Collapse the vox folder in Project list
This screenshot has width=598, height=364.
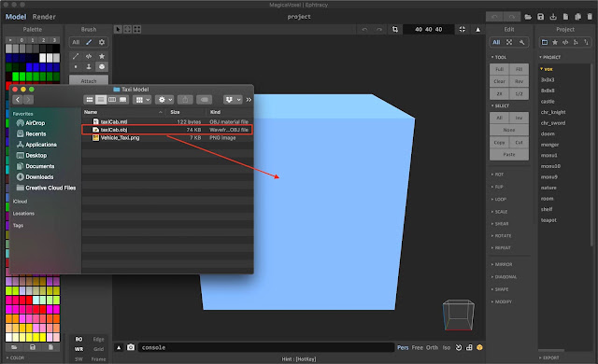[x=546, y=69]
